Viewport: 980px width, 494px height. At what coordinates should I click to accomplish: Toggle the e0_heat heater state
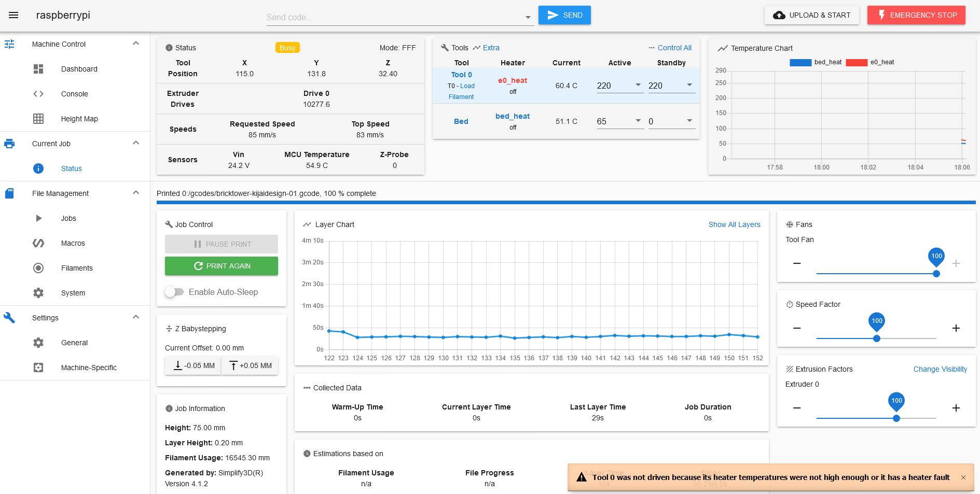513,80
